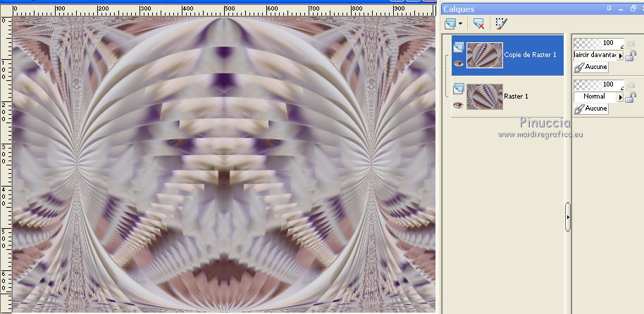The height and width of the screenshot is (314, 644).
Task: Click Aucune link button for Raster 1
Action: click(x=591, y=108)
